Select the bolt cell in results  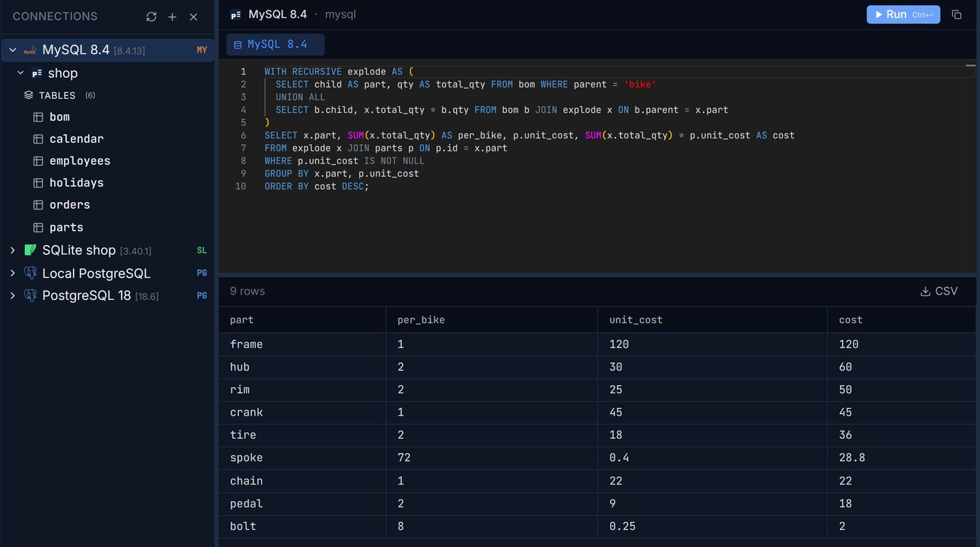[302, 526]
